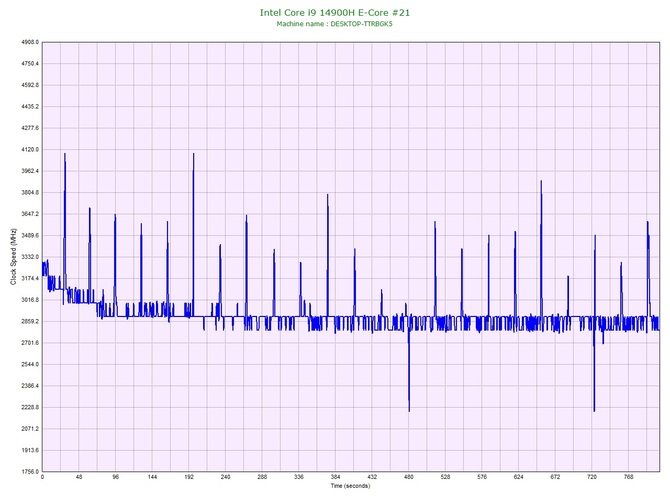Select the 4277.6 y-axis label

pos(30,128)
